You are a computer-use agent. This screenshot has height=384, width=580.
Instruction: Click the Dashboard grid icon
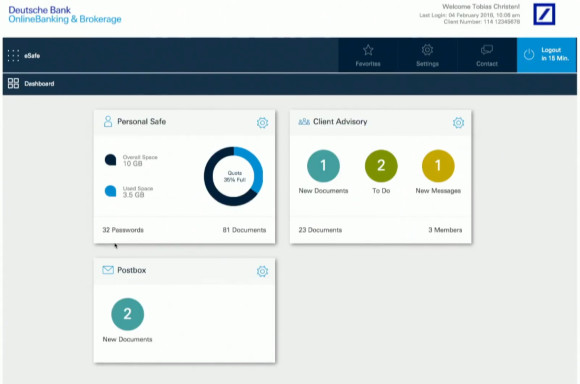point(13,83)
